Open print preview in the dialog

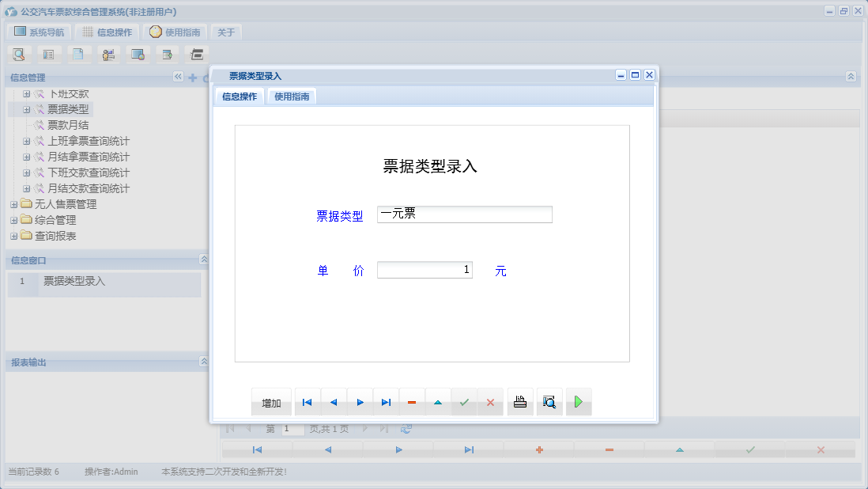pyautogui.click(x=549, y=401)
